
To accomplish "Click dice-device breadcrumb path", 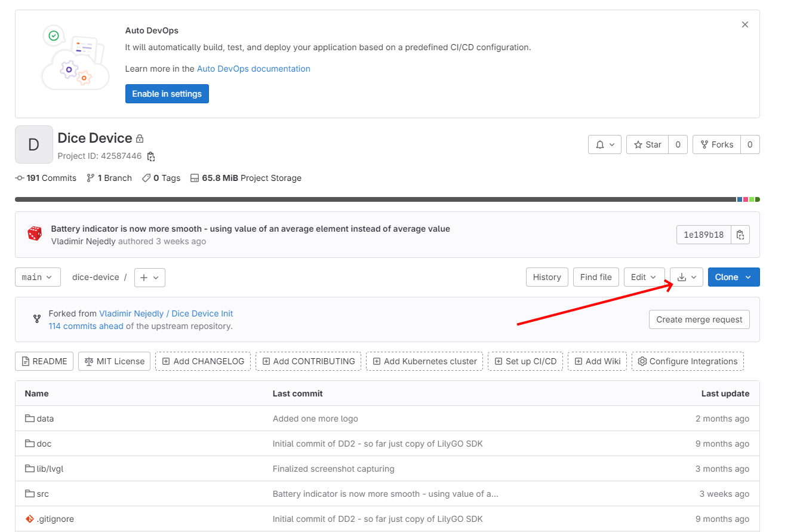I will click(96, 277).
